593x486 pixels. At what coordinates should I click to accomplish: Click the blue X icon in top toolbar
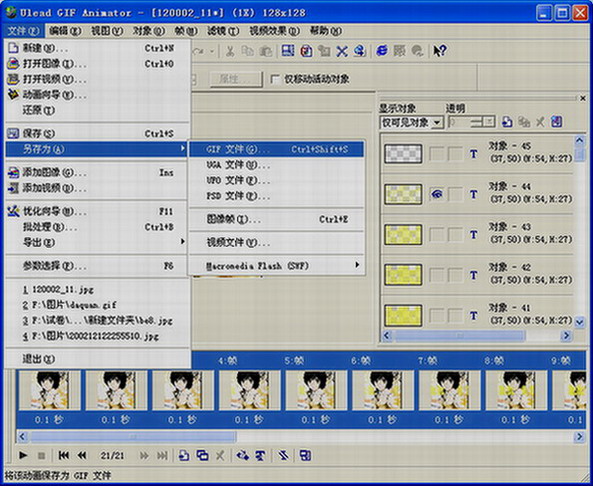342,51
